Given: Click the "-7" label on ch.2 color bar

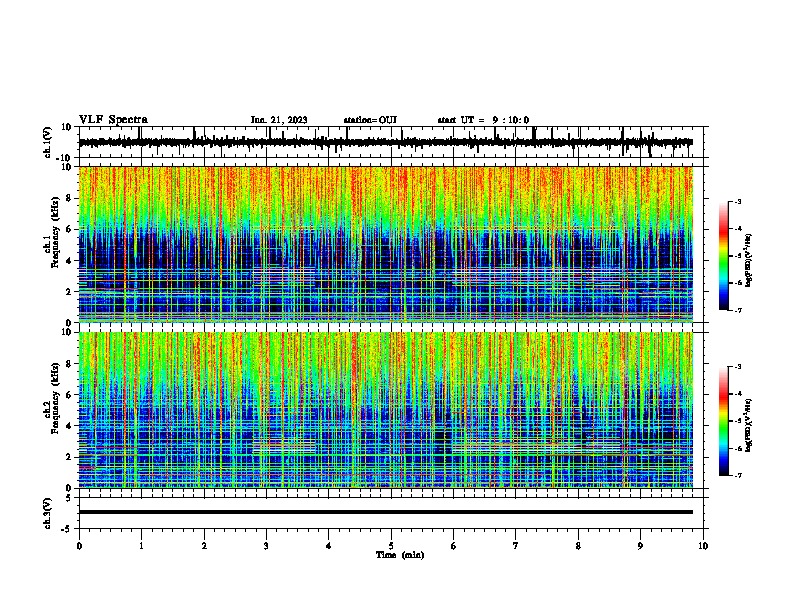Looking at the screenshot, I should point(737,475).
